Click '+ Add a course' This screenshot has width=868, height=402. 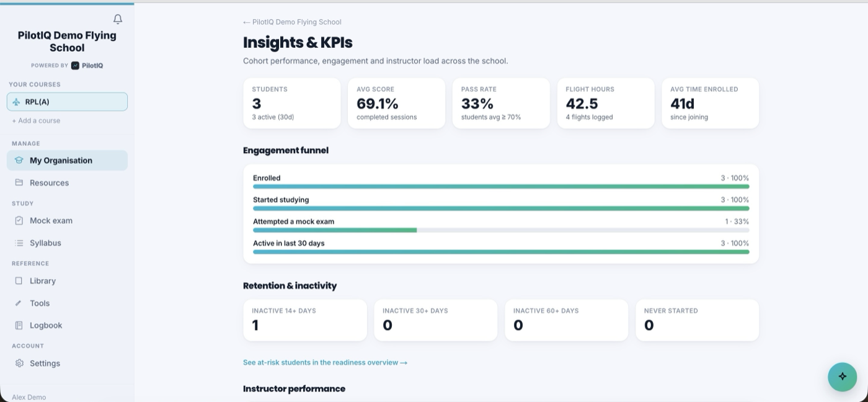[36, 120]
